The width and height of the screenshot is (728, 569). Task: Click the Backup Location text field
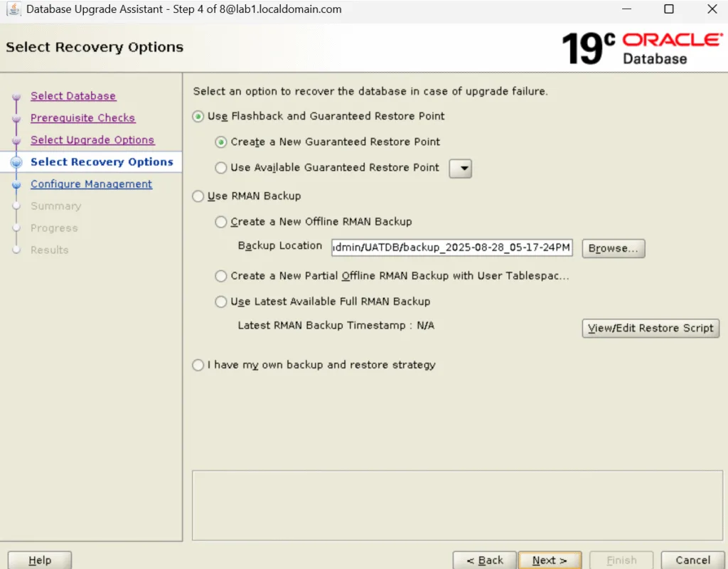(x=452, y=248)
